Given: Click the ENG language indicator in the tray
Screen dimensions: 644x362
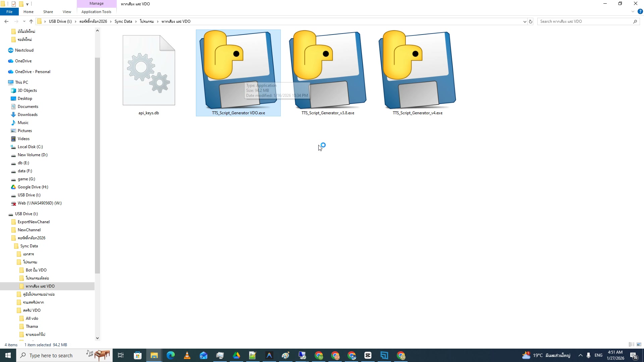Looking at the screenshot, I should (598, 355).
